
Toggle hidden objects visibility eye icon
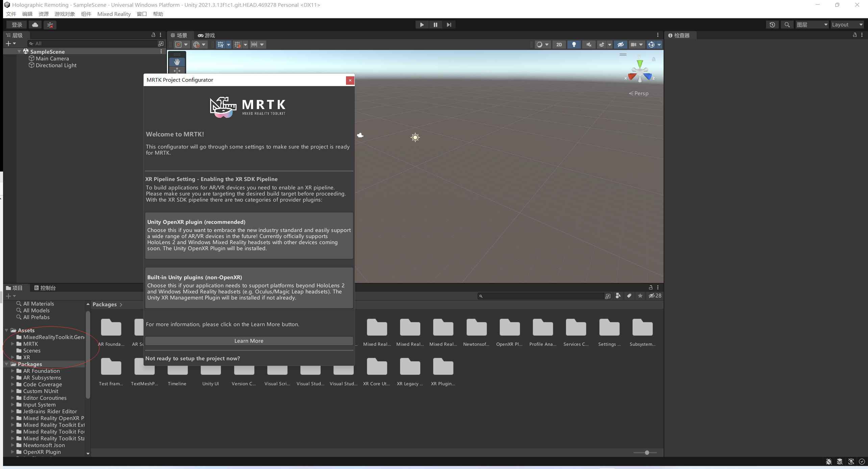click(x=620, y=45)
